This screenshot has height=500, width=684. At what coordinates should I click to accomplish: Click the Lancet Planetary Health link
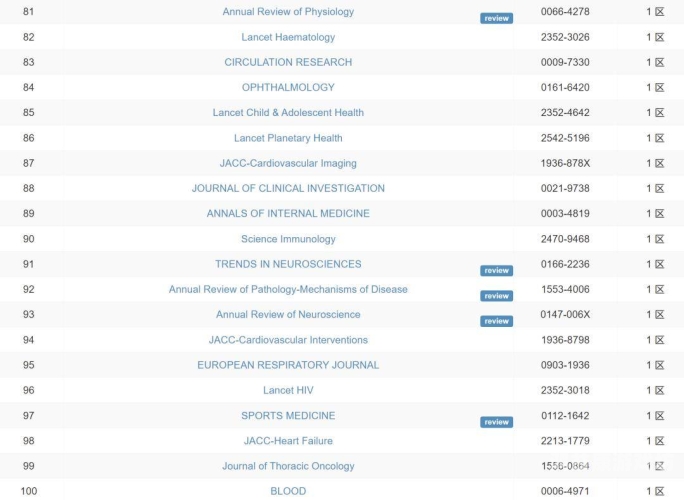[288, 138]
